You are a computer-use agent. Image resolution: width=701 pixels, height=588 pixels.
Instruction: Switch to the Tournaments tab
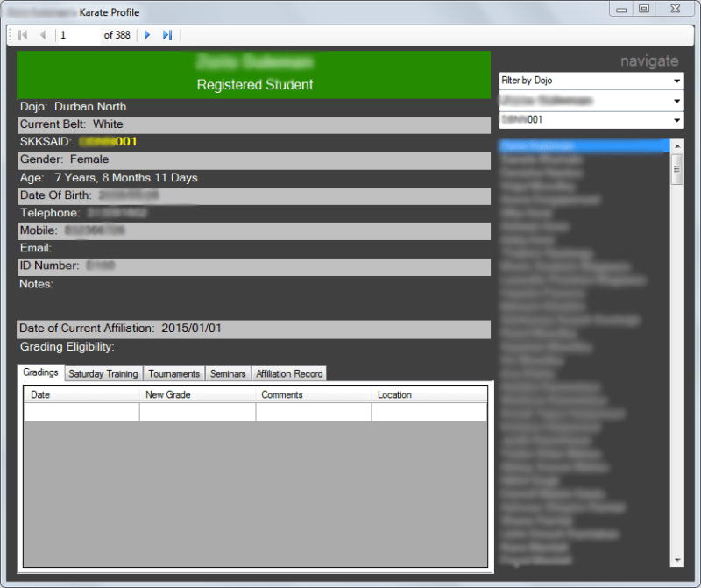click(x=174, y=374)
